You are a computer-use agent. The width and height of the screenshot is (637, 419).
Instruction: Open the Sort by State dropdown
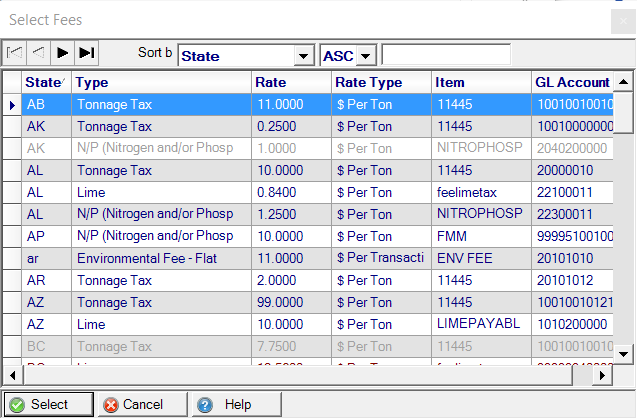click(303, 56)
